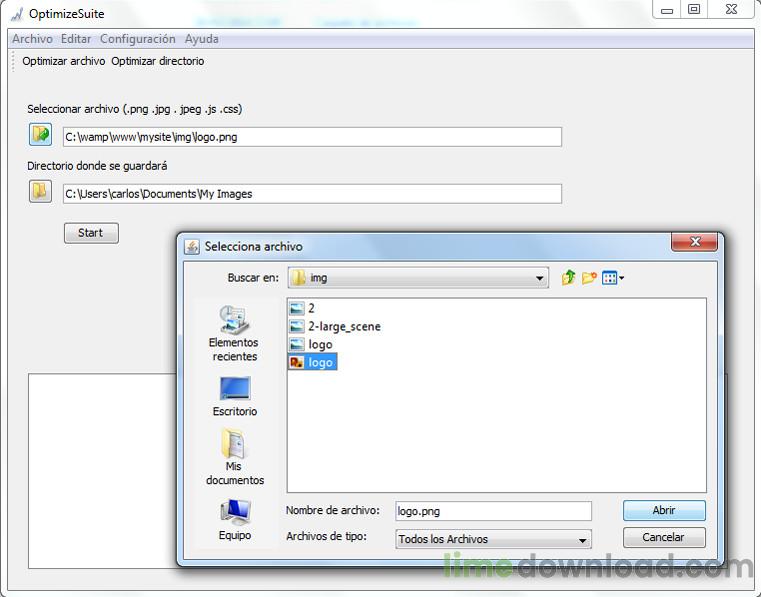The width and height of the screenshot is (761, 597).
Task: Click the browse destination folder icon
Action: (40, 191)
